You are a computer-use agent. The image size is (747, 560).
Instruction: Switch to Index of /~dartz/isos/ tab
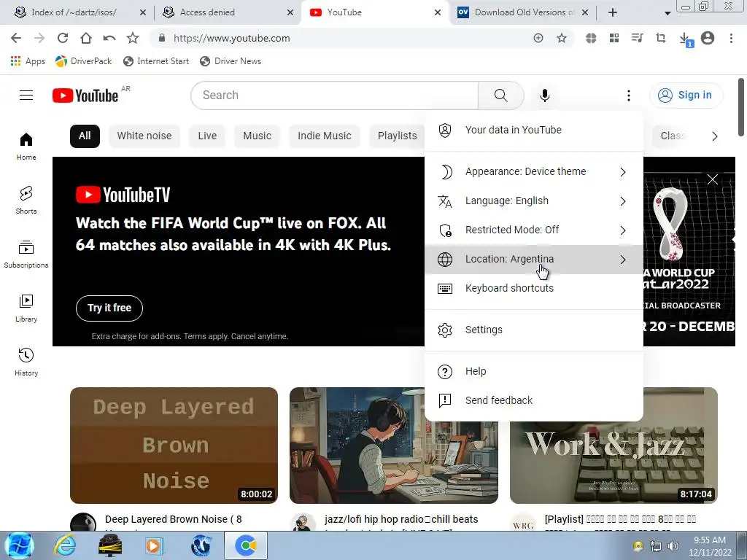74,12
